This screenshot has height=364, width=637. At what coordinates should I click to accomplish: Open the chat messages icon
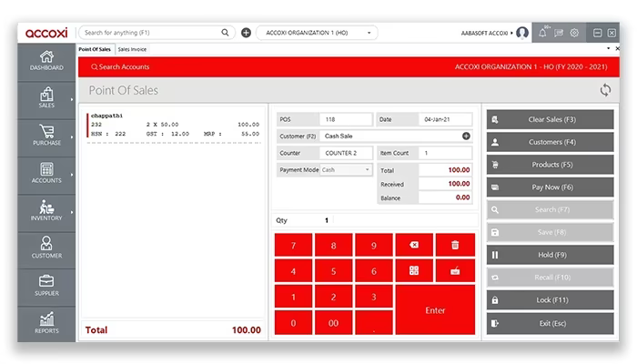click(559, 33)
